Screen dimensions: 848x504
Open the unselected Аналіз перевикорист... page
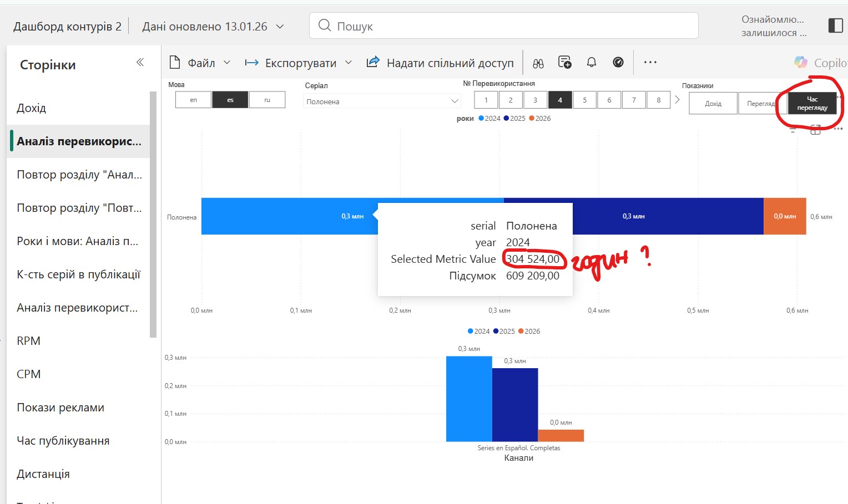78,308
